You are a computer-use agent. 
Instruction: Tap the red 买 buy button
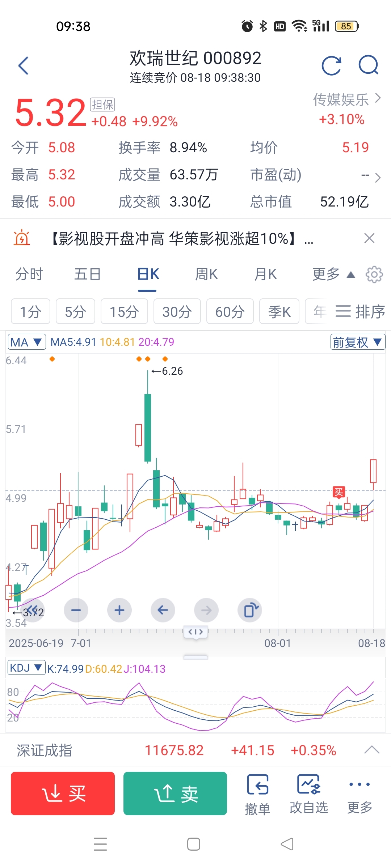63,793
